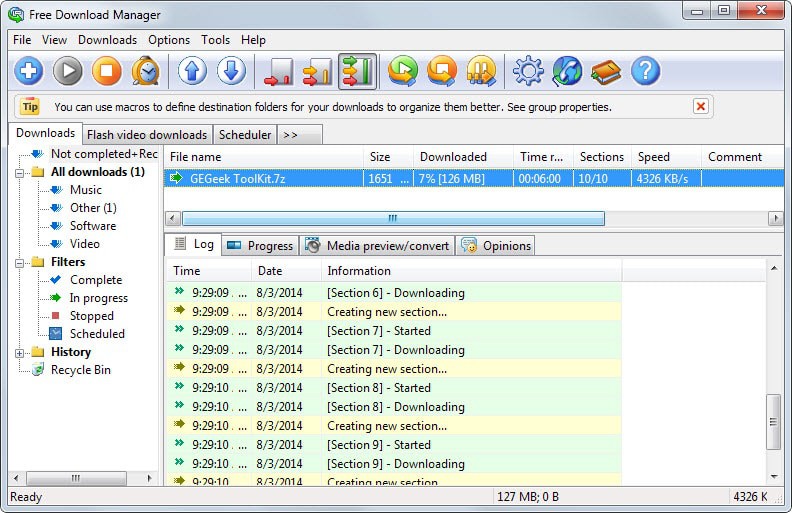This screenshot has height=513, width=792.
Task: Select heavy traffic usage mode icon
Action: [357, 71]
